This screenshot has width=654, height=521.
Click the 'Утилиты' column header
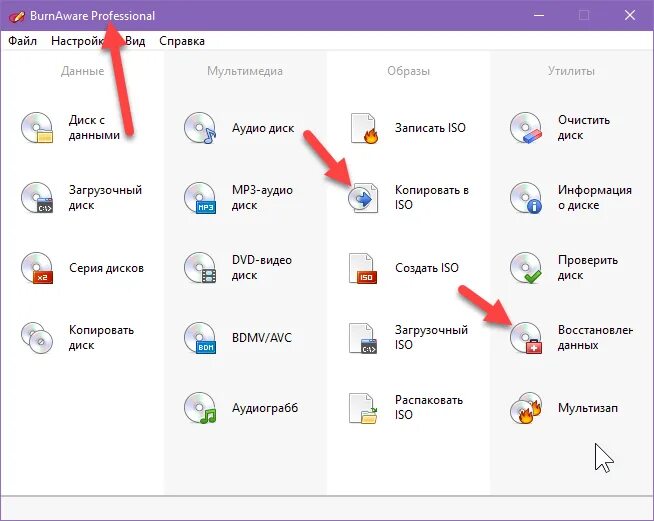point(571,71)
